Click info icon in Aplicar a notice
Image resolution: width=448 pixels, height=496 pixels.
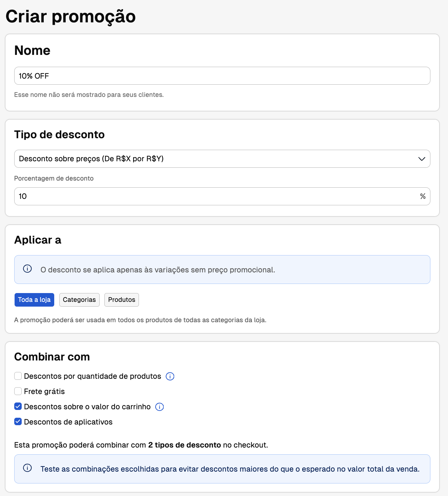(27, 269)
